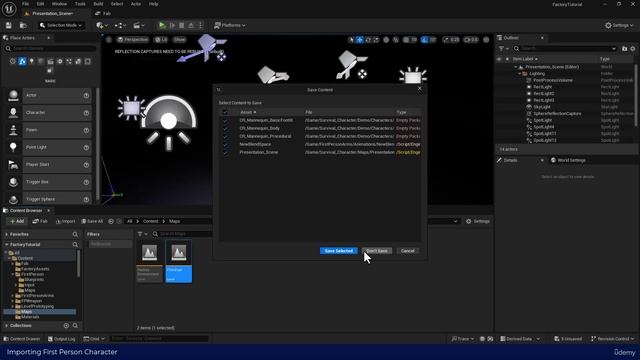Open the cinematics toolbar dropdown
This screenshot has width=640, height=360.
[x=139, y=25]
